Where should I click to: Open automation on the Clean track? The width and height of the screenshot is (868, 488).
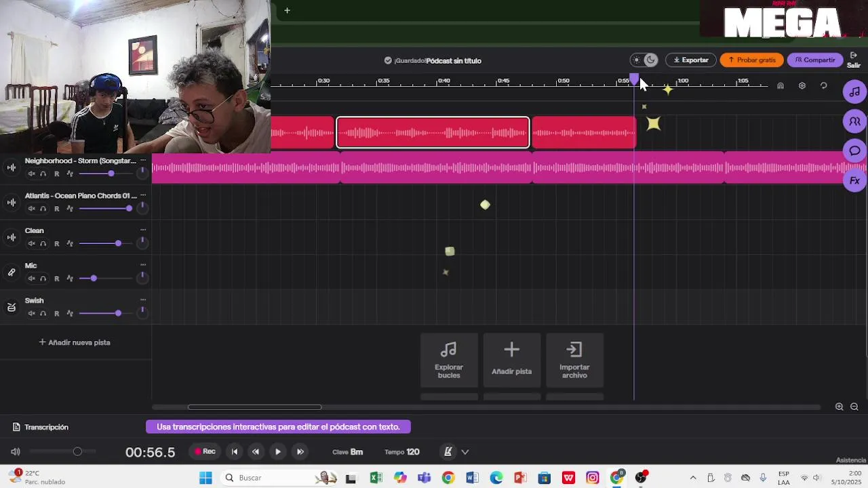(70, 243)
